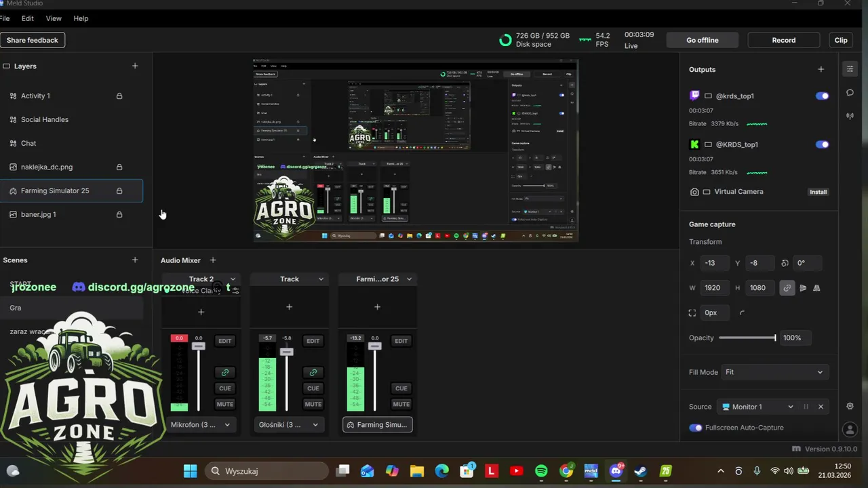Click the lock icon on Activity 1 layer

point(119,96)
